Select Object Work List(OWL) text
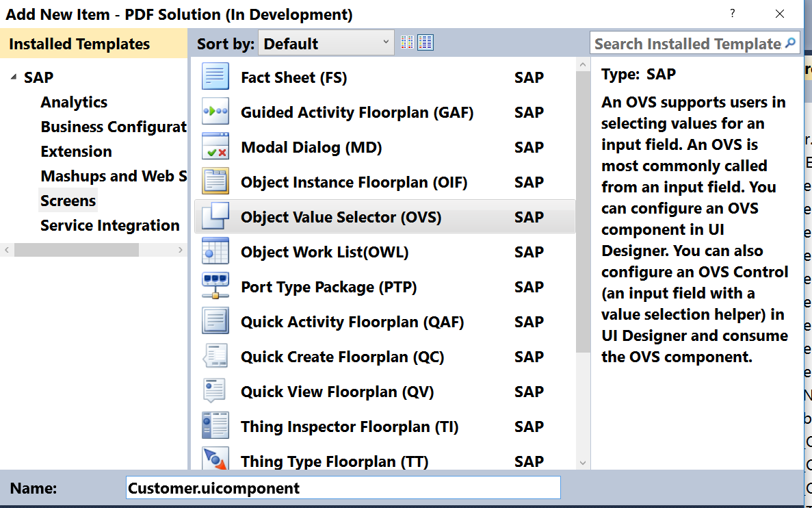Image resolution: width=812 pixels, height=508 pixels. click(325, 252)
